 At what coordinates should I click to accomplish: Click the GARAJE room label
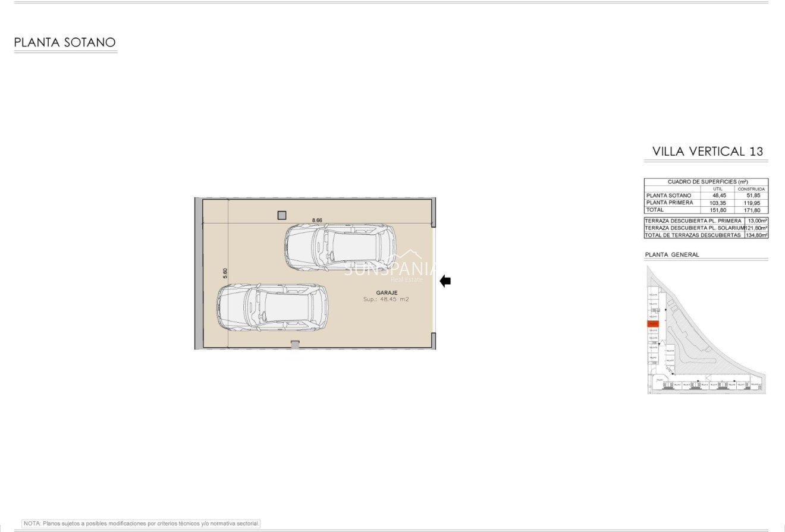coord(387,292)
